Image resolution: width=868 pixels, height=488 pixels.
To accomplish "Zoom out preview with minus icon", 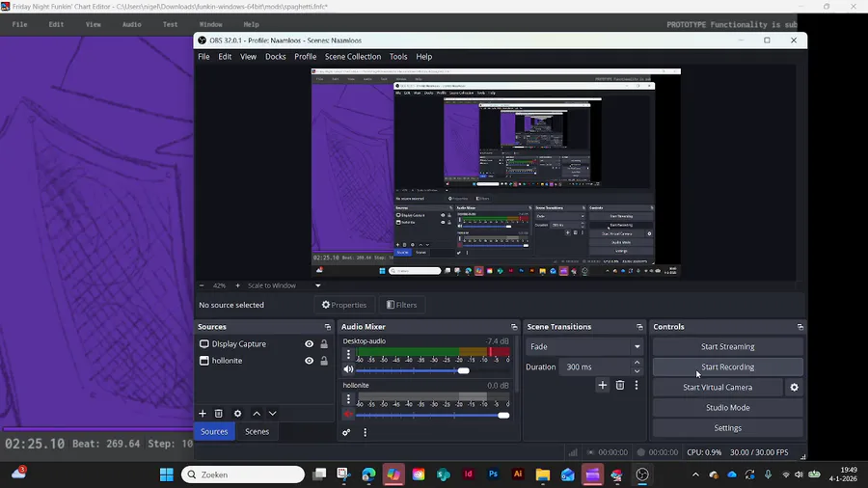I will click(x=202, y=285).
